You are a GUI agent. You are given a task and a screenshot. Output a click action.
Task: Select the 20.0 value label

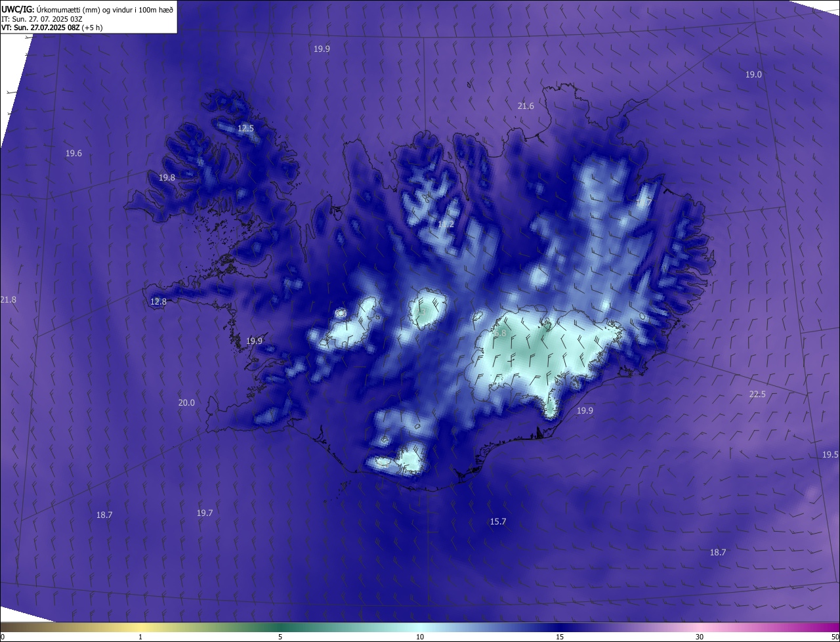(x=186, y=402)
